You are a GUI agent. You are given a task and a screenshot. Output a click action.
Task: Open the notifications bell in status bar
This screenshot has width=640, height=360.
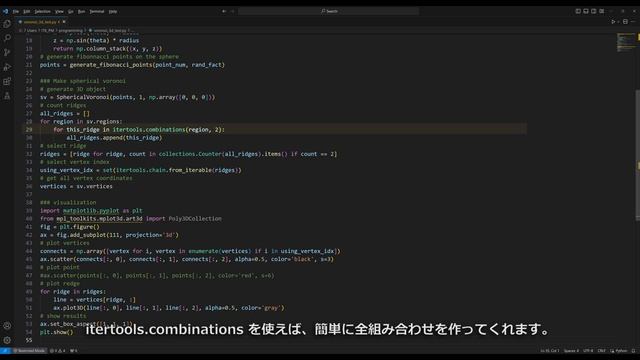click(633, 351)
